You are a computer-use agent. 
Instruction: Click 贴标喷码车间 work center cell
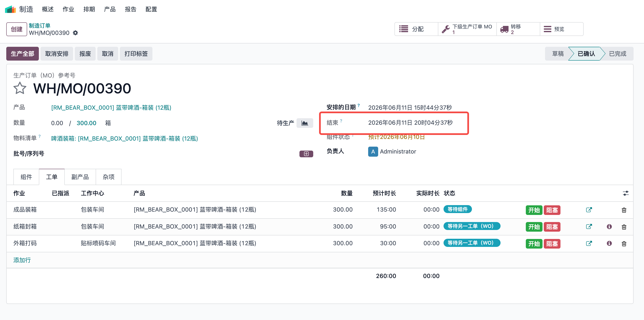(98, 243)
